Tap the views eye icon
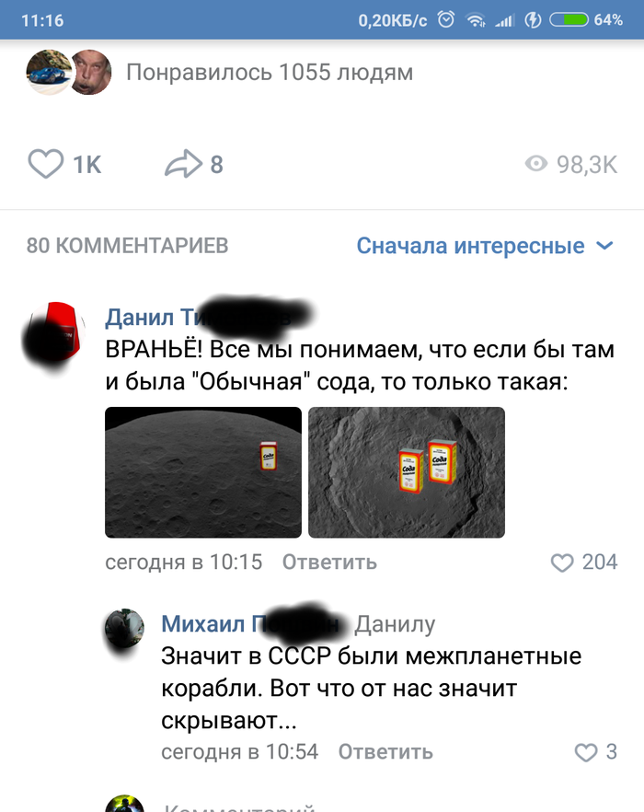Image resolution: width=644 pixels, height=812 pixels. pyautogui.click(x=535, y=164)
